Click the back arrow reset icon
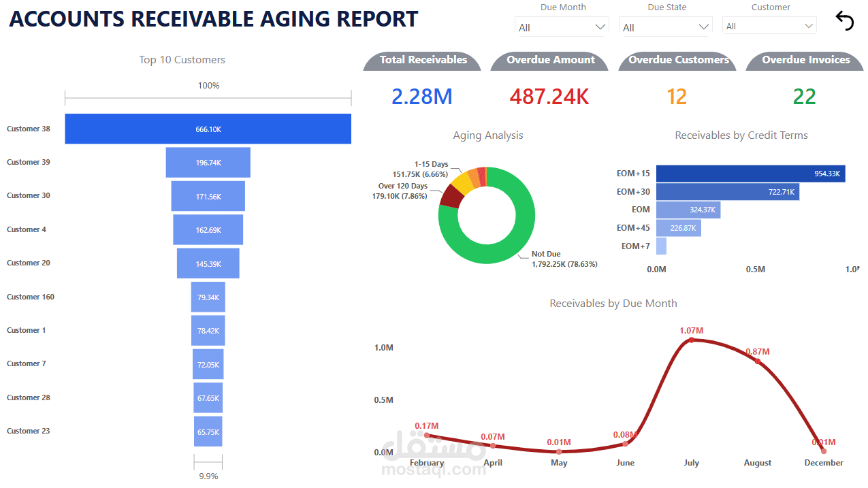This screenshot has height=488, width=868. click(844, 21)
